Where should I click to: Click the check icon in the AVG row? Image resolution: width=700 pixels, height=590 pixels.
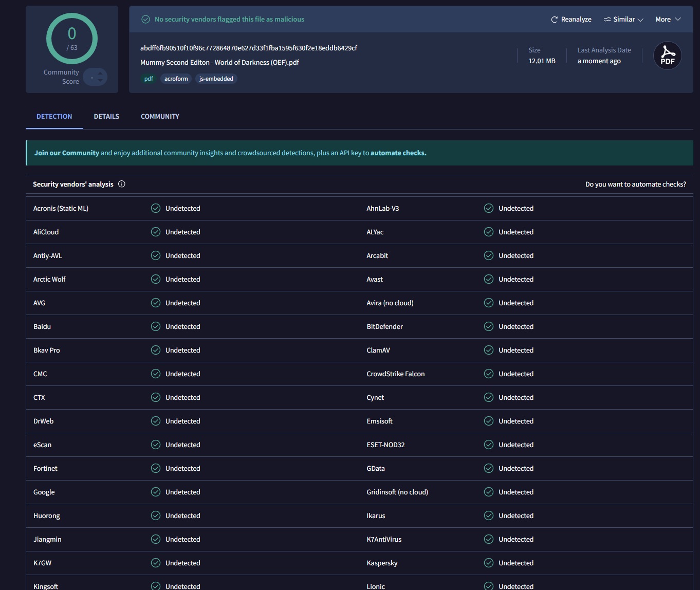[156, 303]
